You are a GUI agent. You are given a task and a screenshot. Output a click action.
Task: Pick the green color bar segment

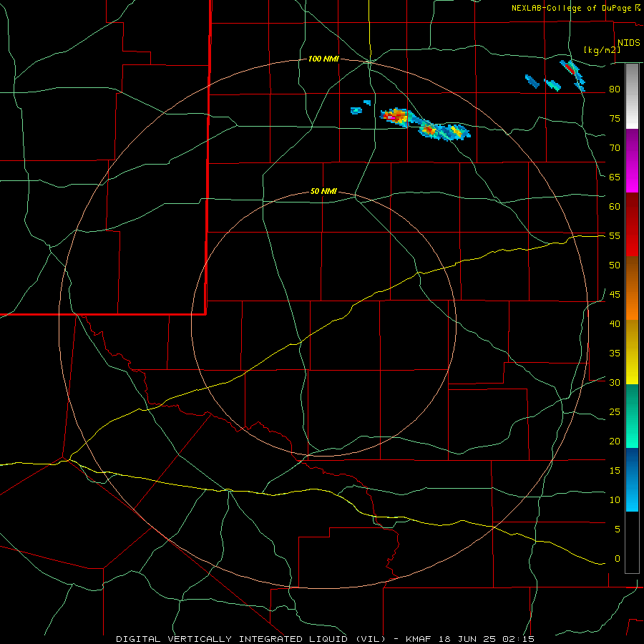coord(632,416)
